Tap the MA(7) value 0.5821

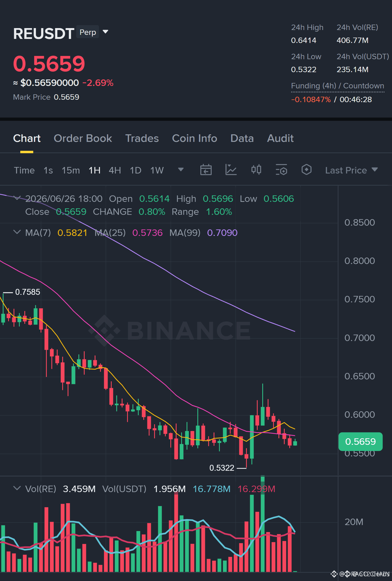(72, 233)
